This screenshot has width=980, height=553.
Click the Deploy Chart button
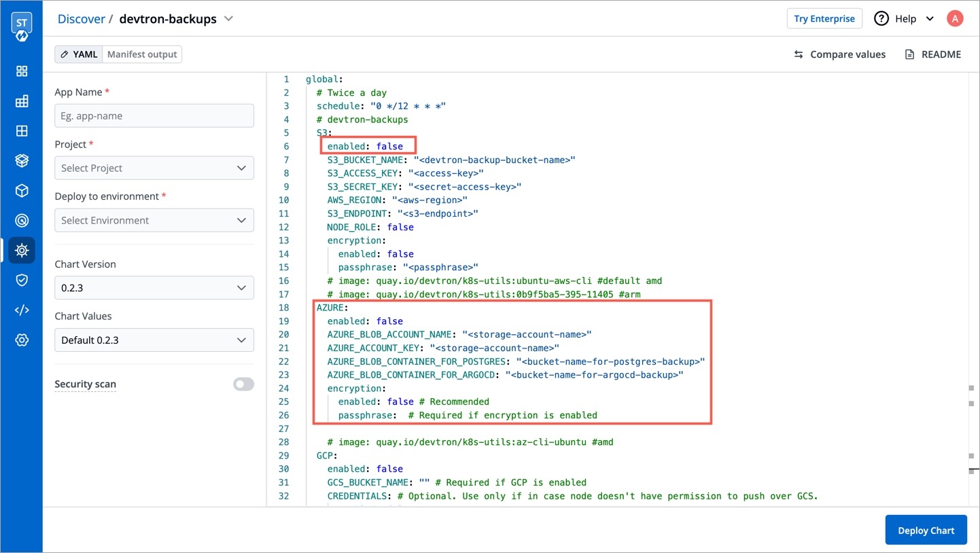[926, 530]
